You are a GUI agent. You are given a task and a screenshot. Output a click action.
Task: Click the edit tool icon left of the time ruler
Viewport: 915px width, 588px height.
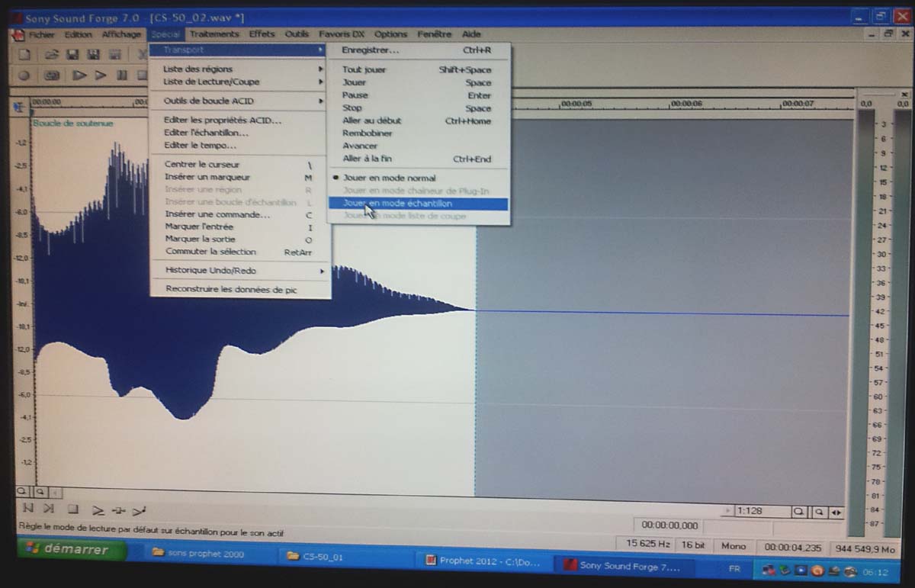[x=19, y=108]
